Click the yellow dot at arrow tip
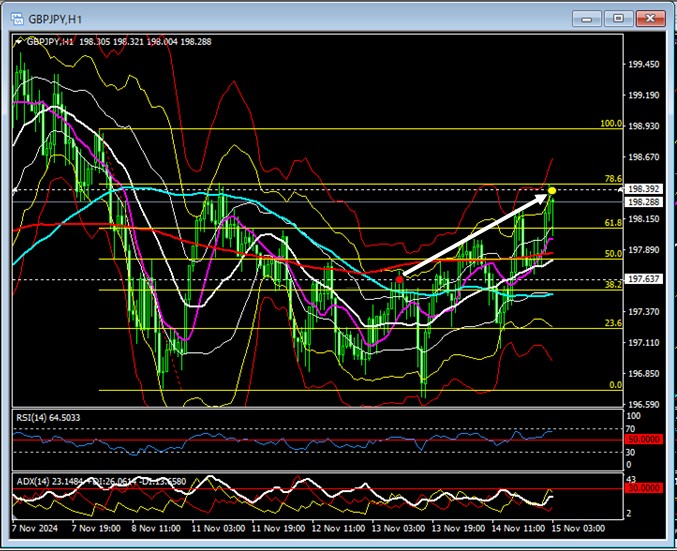The image size is (677, 551). 551,190
